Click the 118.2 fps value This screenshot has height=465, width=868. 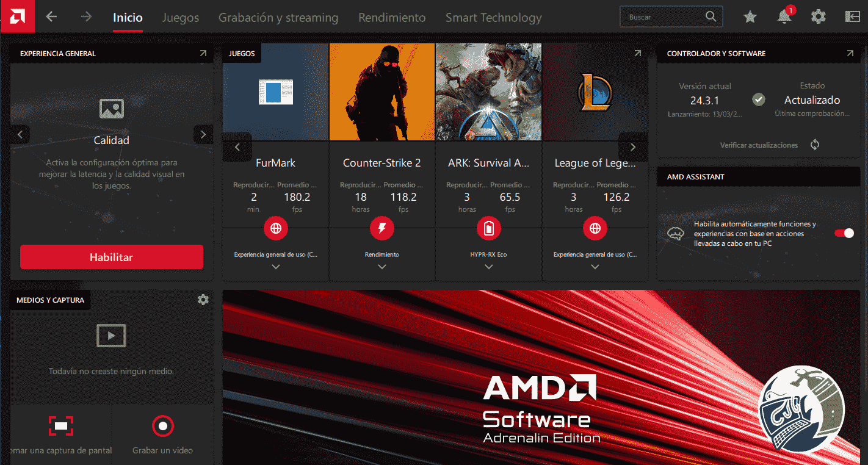[x=403, y=197]
